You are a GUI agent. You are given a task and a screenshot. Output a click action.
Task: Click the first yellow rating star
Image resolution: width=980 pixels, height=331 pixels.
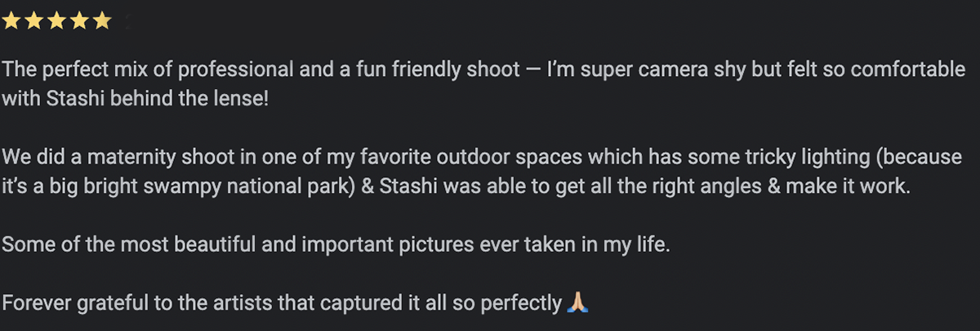click(12, 21)
